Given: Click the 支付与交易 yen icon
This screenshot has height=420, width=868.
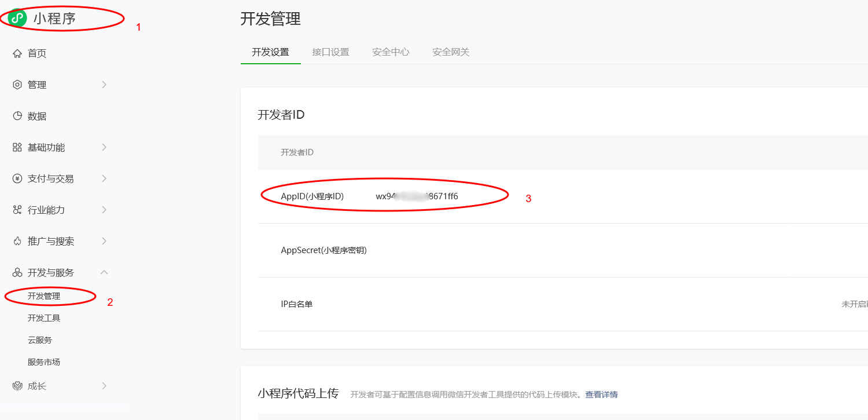Looking at the screenshot, I should (x=17, y=178).
